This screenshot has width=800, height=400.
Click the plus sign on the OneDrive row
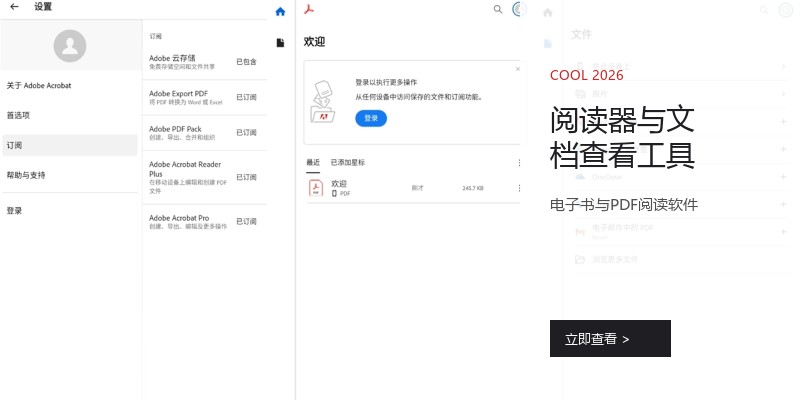(784, 177)
